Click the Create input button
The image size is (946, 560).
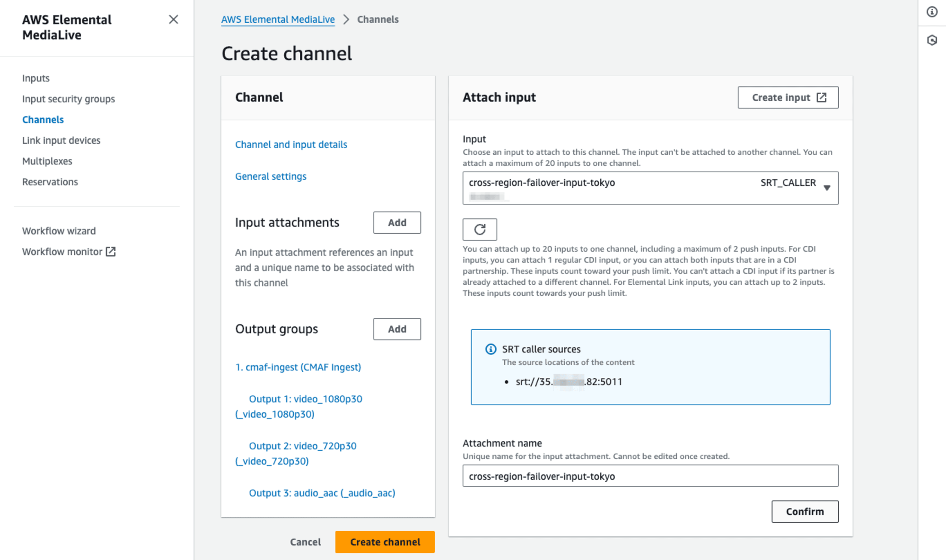click(x=788, y=97)
